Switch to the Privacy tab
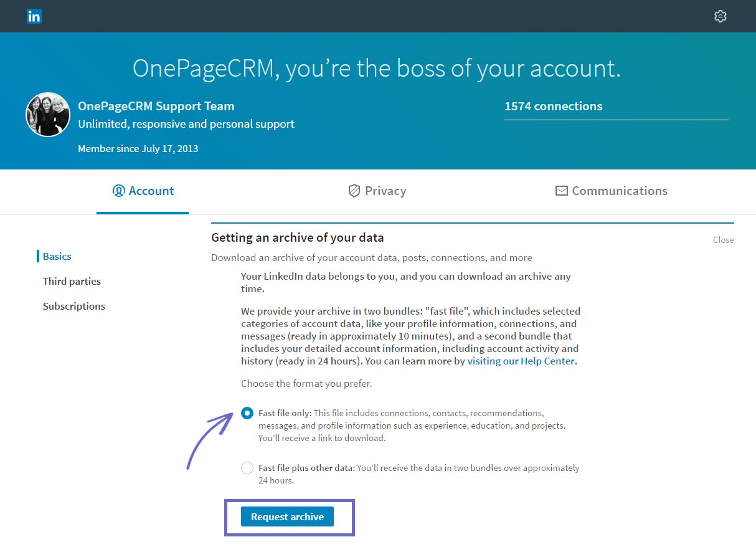This screenshot has width=756, height=552. (377, 191)
